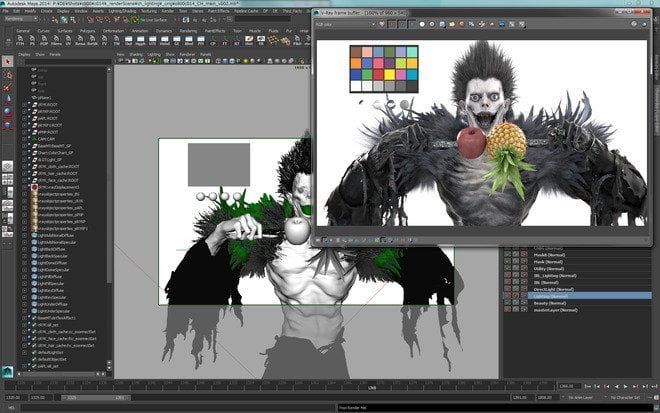The width and height of the screenshot is (660, 413).
Task: Toggle visibility box of masterLayer render layer
Action: tap(508, 310)
